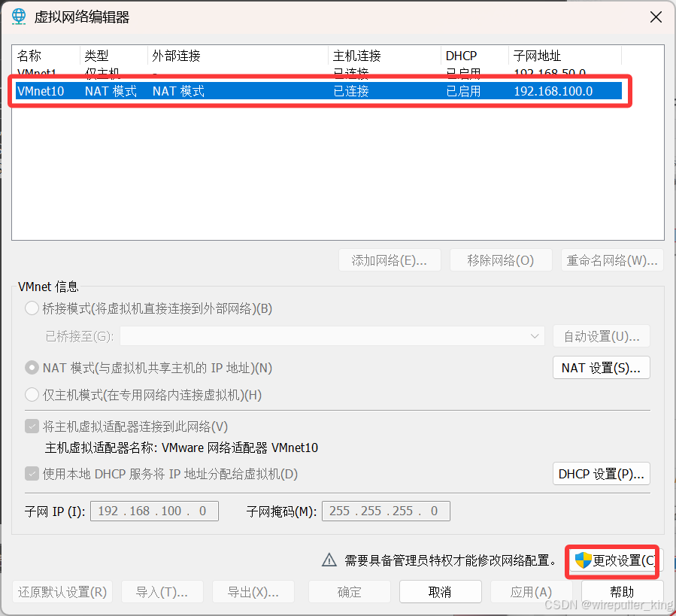Screen dimensions: 676x616
Task: Click subnet address 192.168.100.0 cell
Action: [553, 91]
